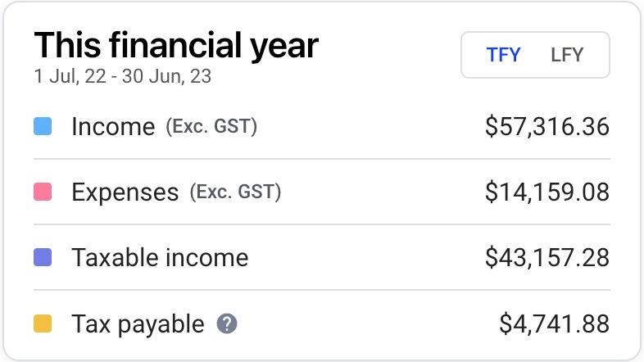Select the Tax payable label
This screenshot has height=362, width=644.
(x=138, y=324)
